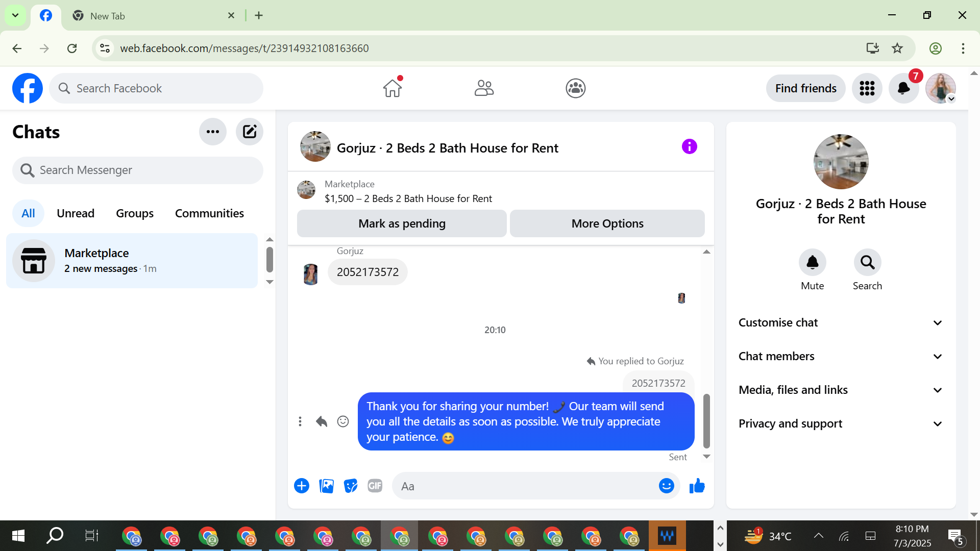Expand Media, files and links section

tap(841, 390)
